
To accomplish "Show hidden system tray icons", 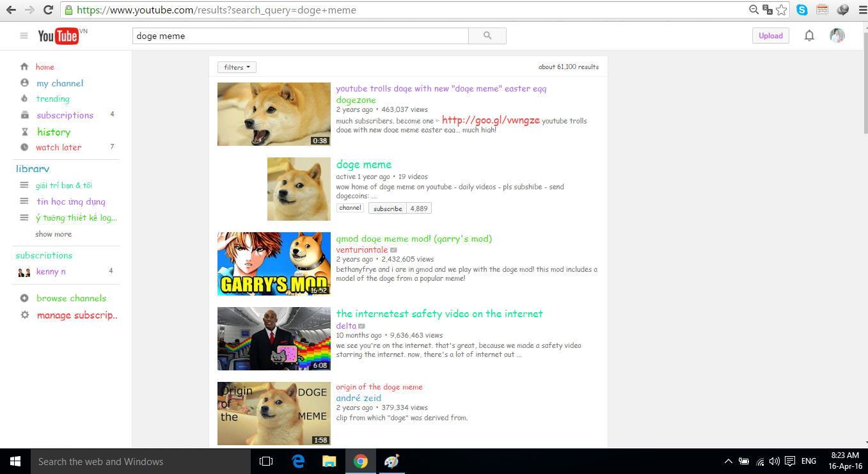I will [x=728, y=461].
